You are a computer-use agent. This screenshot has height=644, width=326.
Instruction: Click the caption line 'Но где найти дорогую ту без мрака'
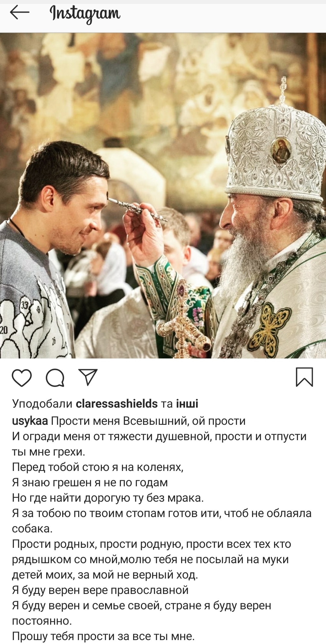(x=108, y=498)
